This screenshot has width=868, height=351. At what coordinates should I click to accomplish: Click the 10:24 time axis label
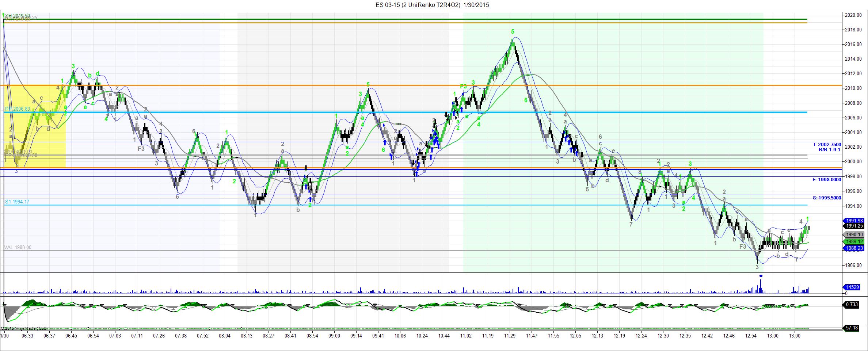click(422, 336)
